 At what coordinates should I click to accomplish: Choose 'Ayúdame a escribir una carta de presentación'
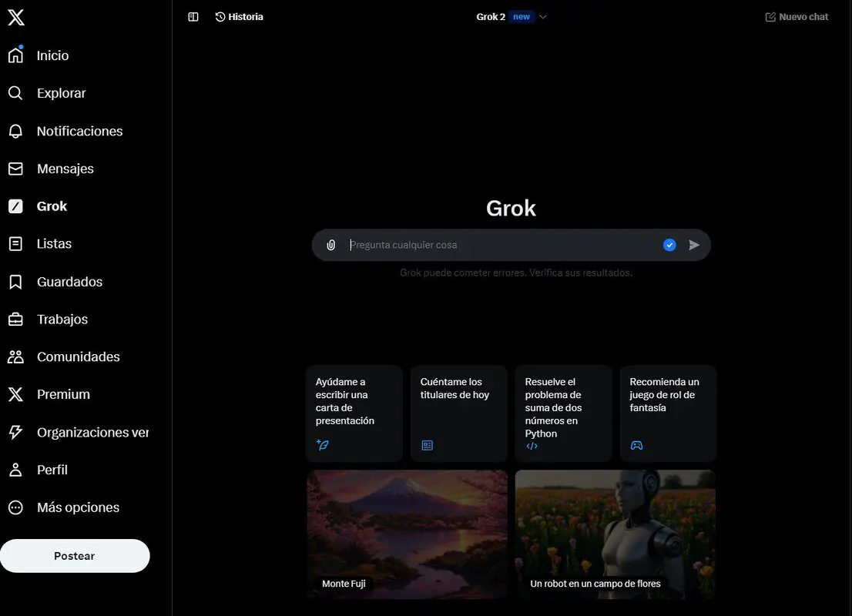[354, 413]
